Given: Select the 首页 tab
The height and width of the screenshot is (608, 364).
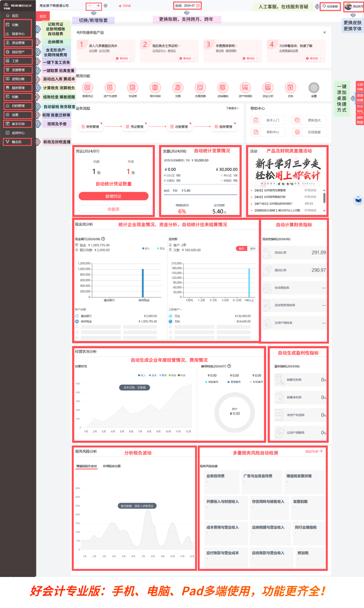Looking at the screenshot, I should [x=43, y=16].
